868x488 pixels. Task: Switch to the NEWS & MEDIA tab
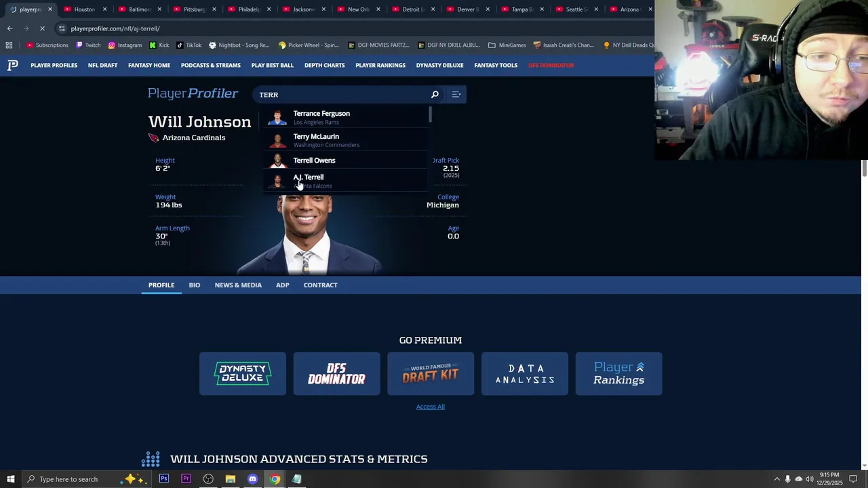coord(238,285)
